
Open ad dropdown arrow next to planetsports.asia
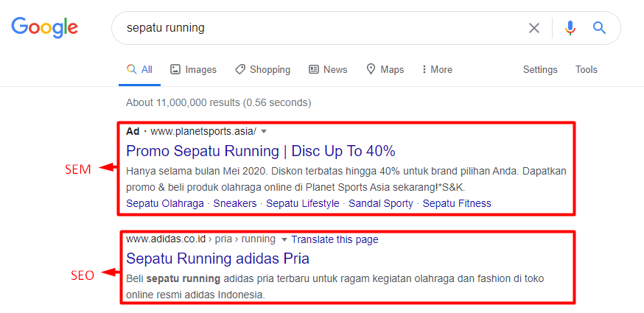264,132
